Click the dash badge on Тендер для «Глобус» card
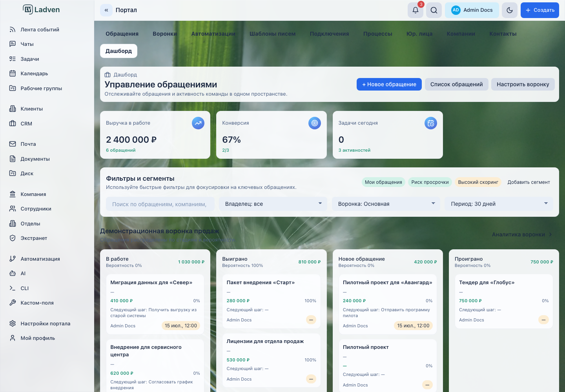 pyautogui.click(x=543, y=320)
